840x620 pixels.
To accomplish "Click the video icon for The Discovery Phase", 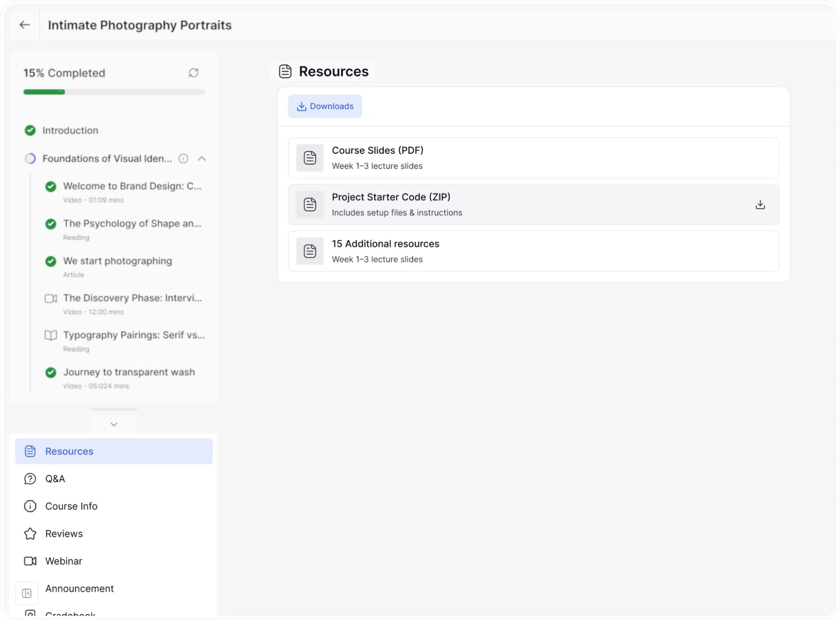I will (x=51, y=298).
